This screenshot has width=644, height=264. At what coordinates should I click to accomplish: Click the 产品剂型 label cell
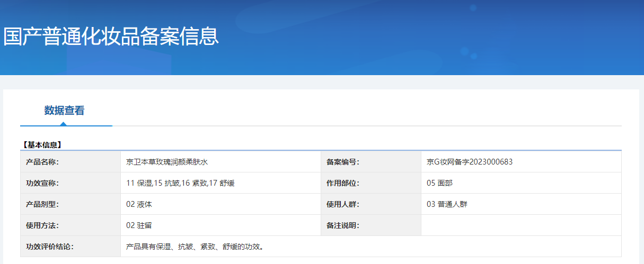[70, 204]
